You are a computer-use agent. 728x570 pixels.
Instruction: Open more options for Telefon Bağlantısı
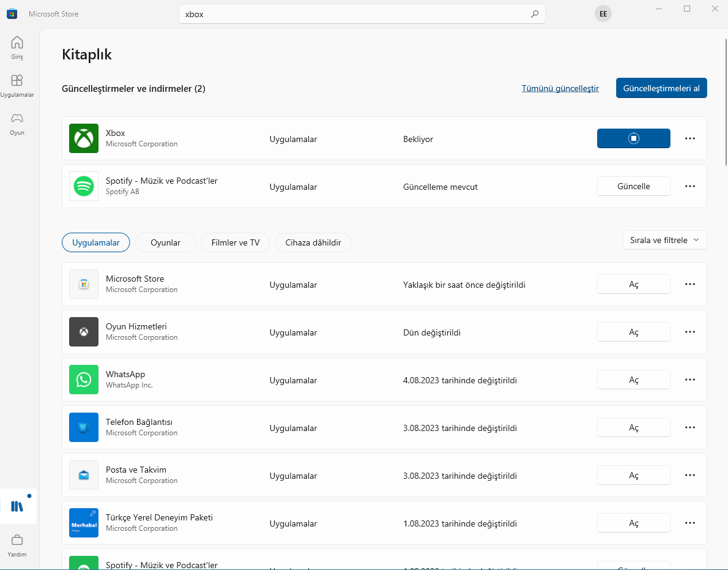tap(690, 428)
